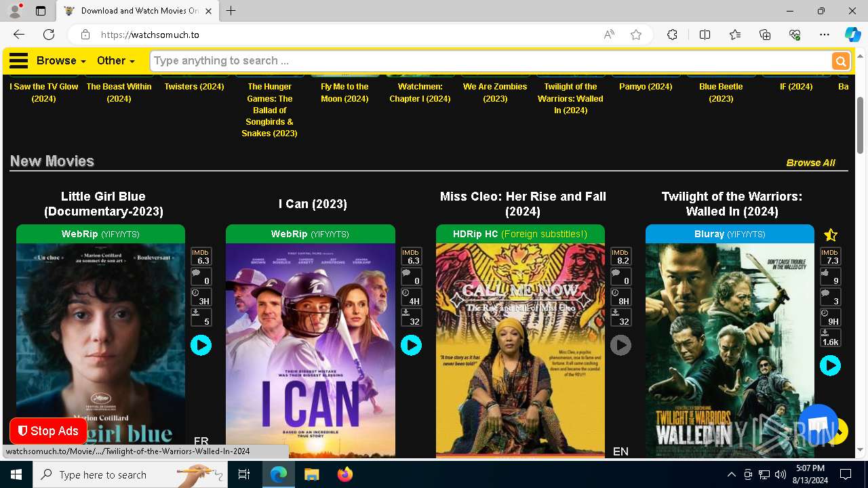868x488 pixels.
Task: Open Copilot sidebar icon
Action: point(853,35)
